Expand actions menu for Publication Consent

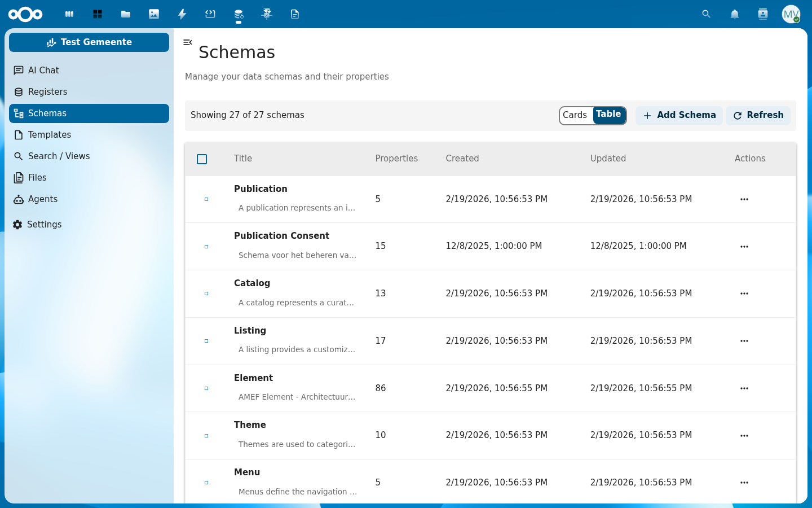744,247
